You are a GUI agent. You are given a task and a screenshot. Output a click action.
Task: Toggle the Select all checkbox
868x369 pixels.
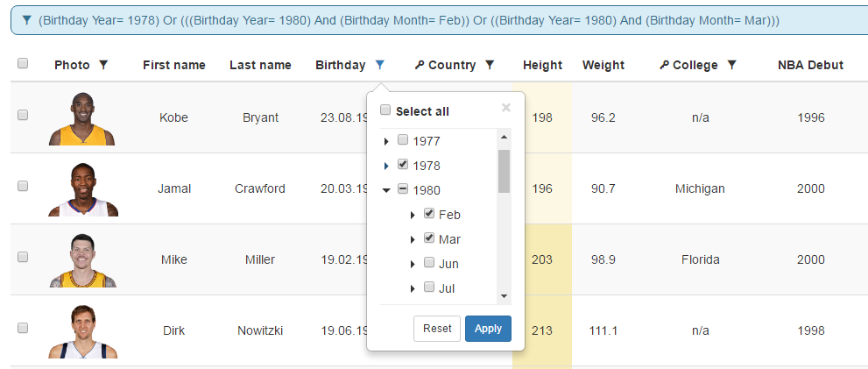[385, 110]
